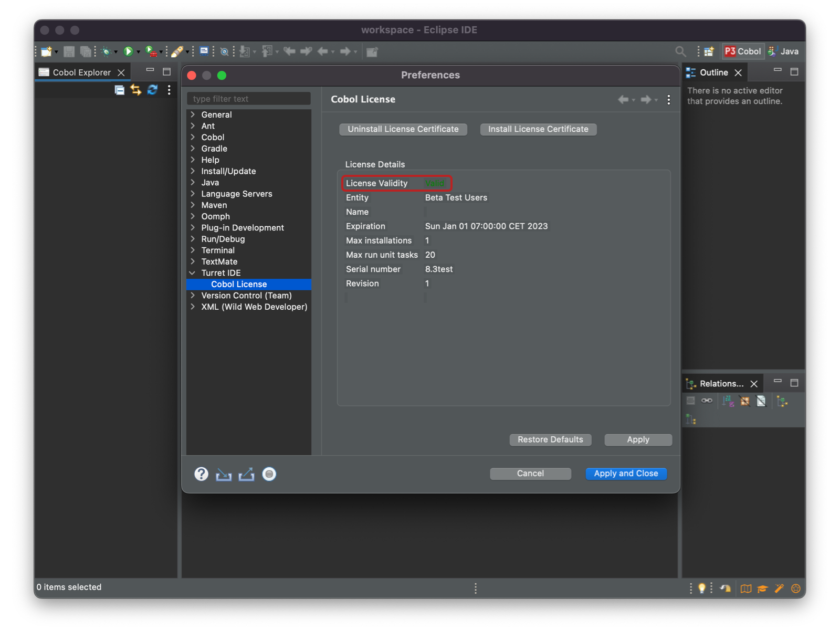
Task: Click the Import preferences icon
Action: coord(224,475)
